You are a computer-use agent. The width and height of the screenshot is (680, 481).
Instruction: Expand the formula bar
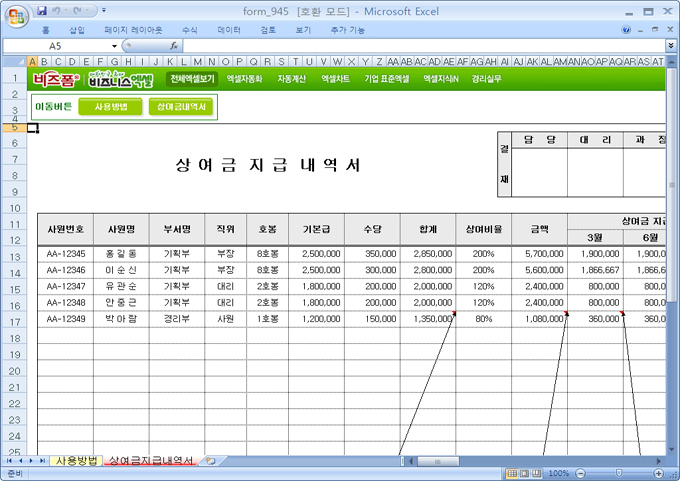point(670,46)
